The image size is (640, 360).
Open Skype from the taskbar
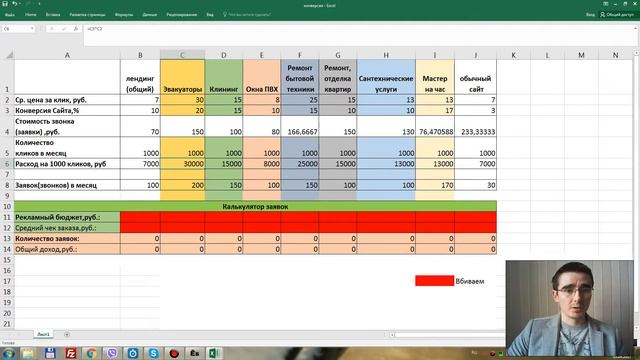coord(153,353)
